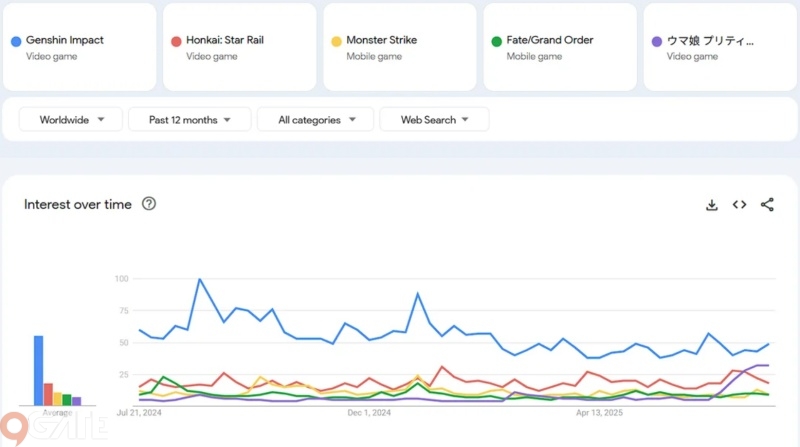
Task: Download the Interest over time chart data
Action: pos(712,205)
